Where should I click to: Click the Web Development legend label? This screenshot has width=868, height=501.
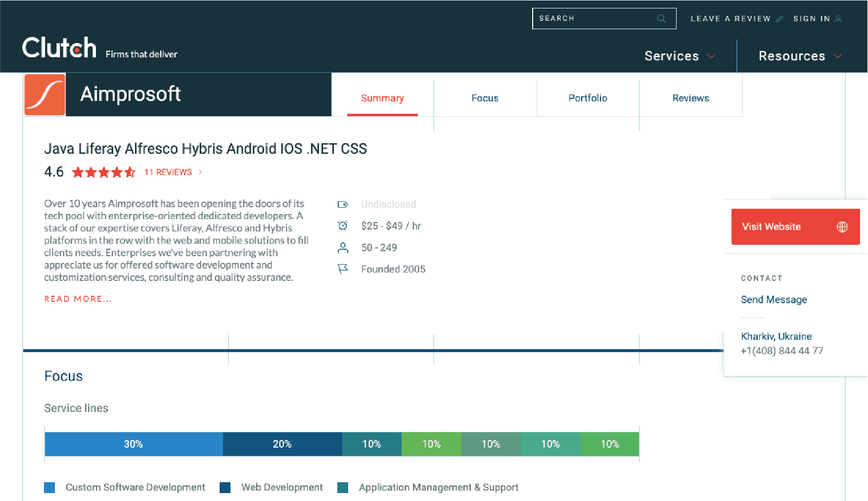(282, 488)
